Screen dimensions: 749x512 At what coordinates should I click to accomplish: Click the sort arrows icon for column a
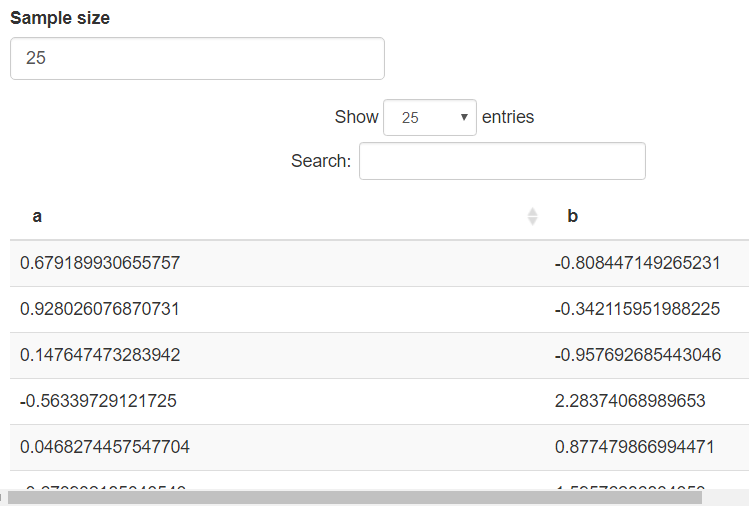532,216
